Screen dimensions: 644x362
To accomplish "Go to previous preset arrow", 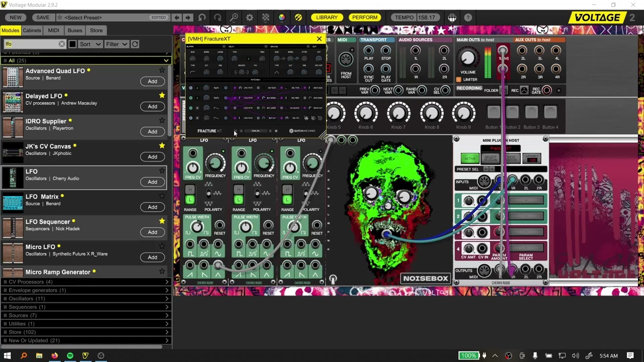I will 177,18.
